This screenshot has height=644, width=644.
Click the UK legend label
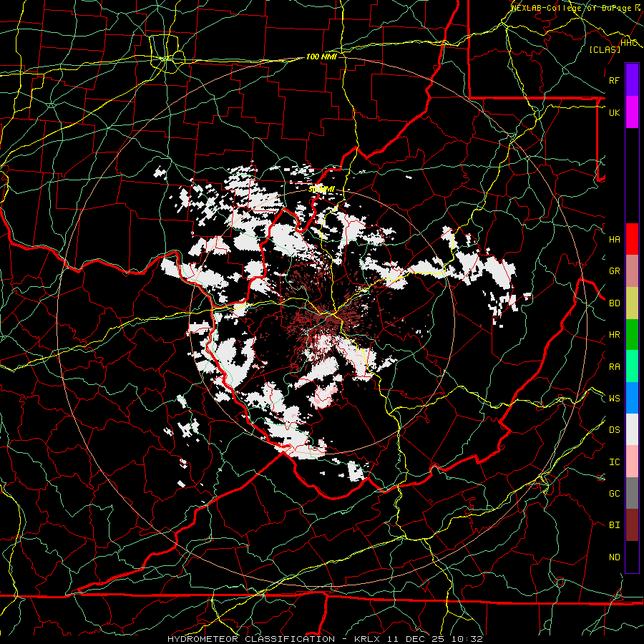tap(615, 112)
